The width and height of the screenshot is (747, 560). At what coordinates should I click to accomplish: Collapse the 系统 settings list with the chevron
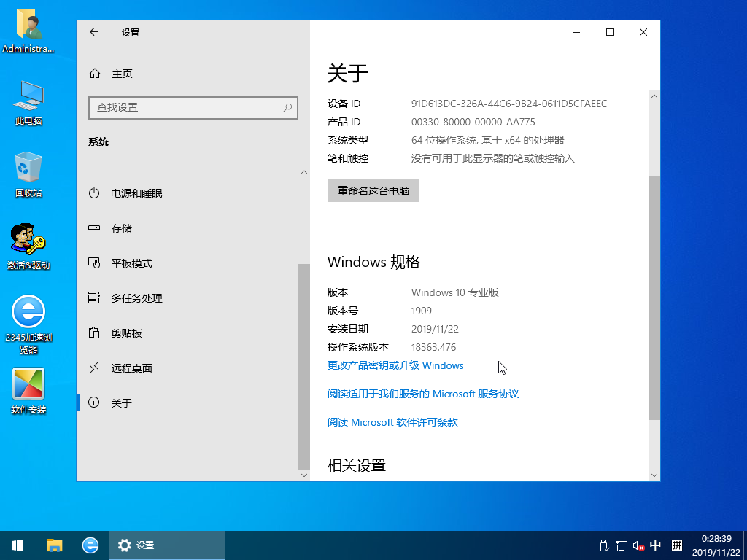click(303, 171)
